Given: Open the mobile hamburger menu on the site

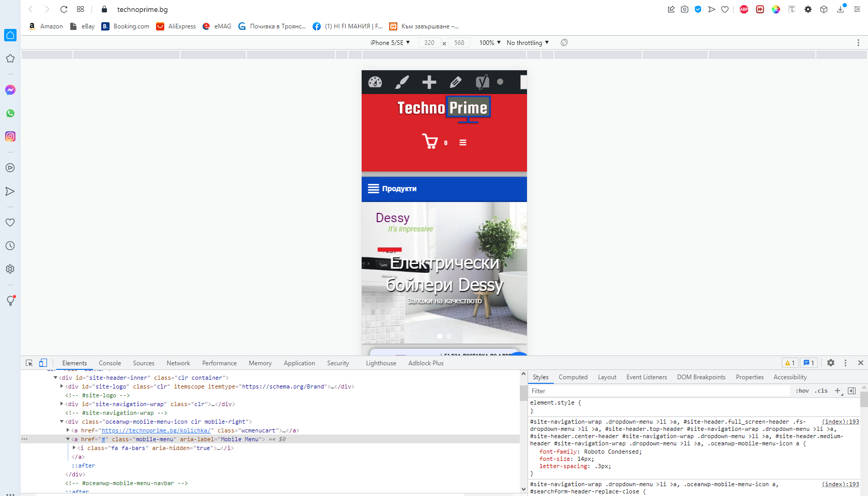Looking at the screenshot, I should [463, 143].
